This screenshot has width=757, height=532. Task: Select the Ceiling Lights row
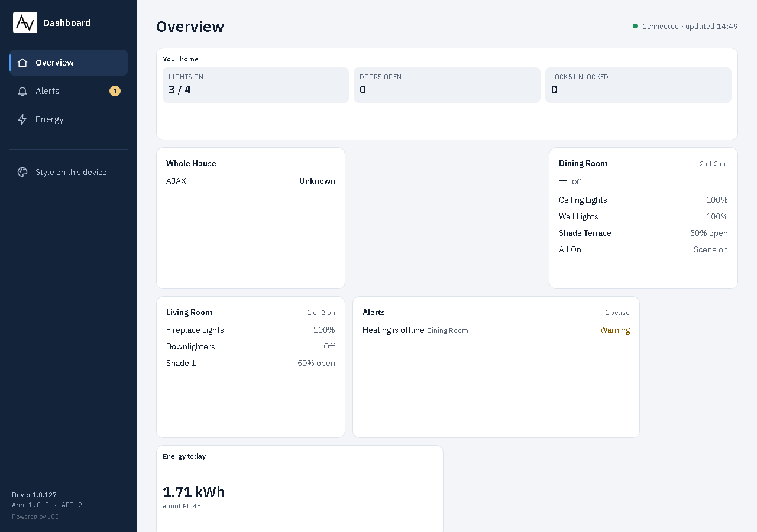[643, 200]
